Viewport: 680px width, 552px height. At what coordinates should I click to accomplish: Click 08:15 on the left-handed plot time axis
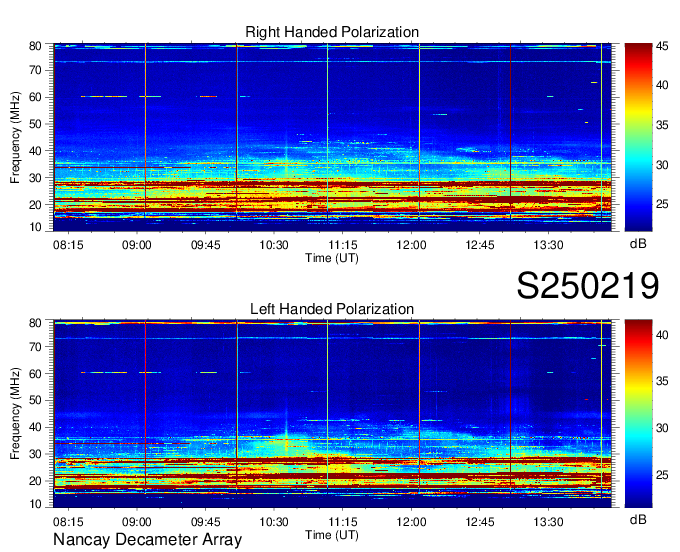click(68, 521)
